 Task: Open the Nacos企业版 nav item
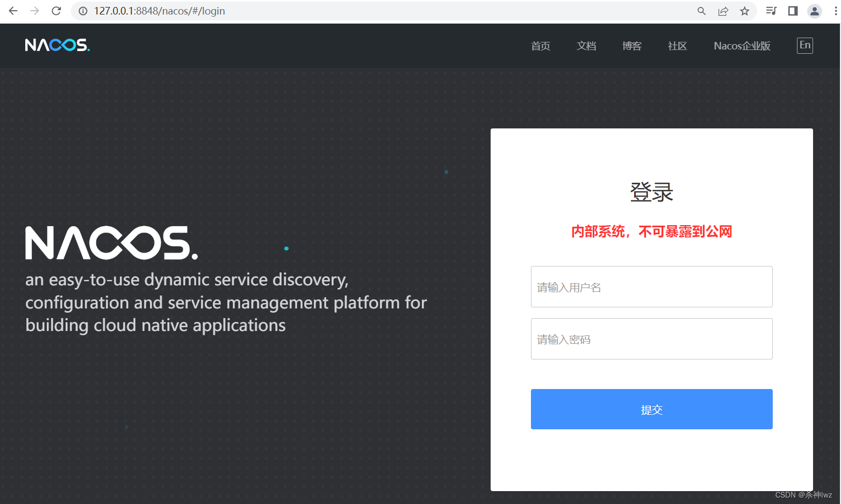(742, 46)
